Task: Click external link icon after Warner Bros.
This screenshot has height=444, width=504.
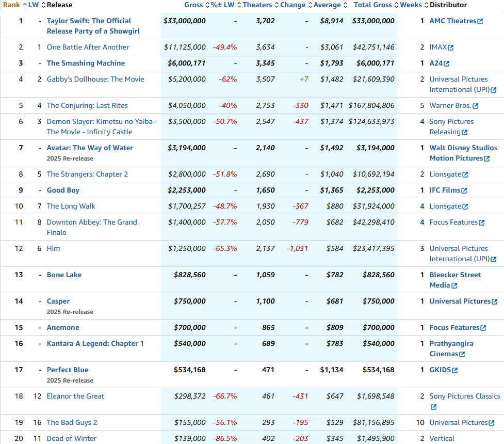Action: (475, 106)
